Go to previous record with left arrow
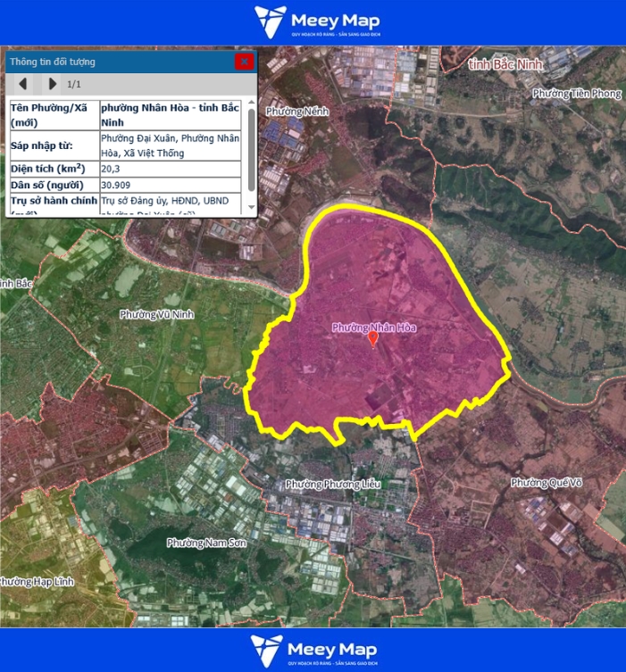Image resolution: width=626 pixels, height=672 pixels. [x=23, y=84]
